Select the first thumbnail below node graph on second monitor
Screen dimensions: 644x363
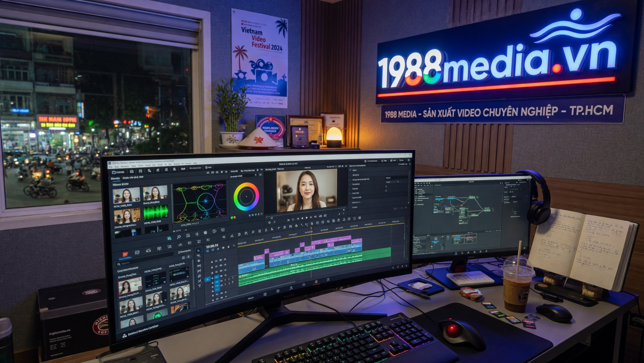(458, 239)
